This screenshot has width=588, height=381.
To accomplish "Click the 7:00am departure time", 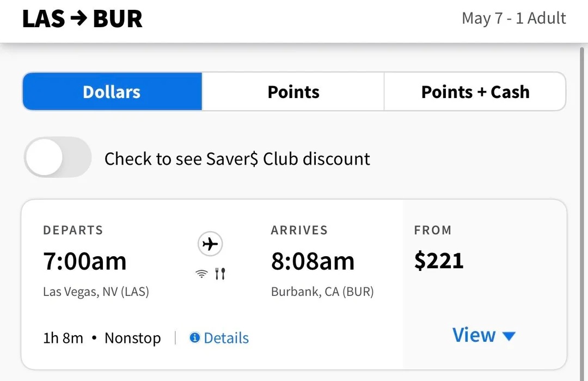I will (x=85, y=261).
